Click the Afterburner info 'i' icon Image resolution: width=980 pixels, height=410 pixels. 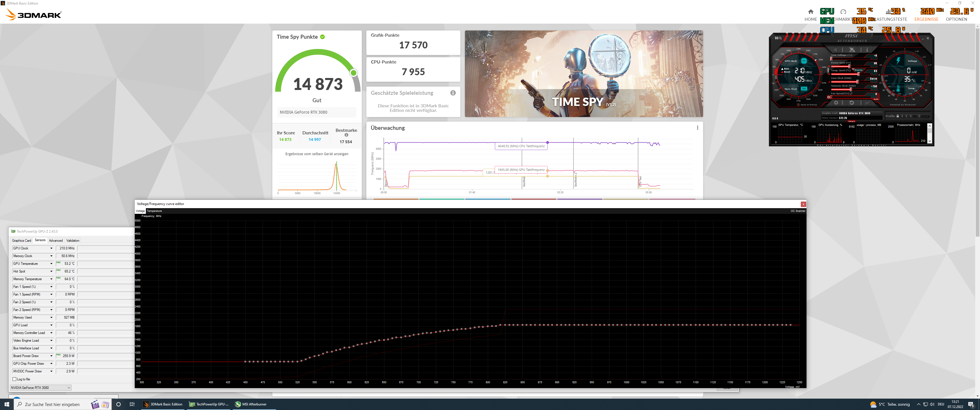(x=867, y=50)
